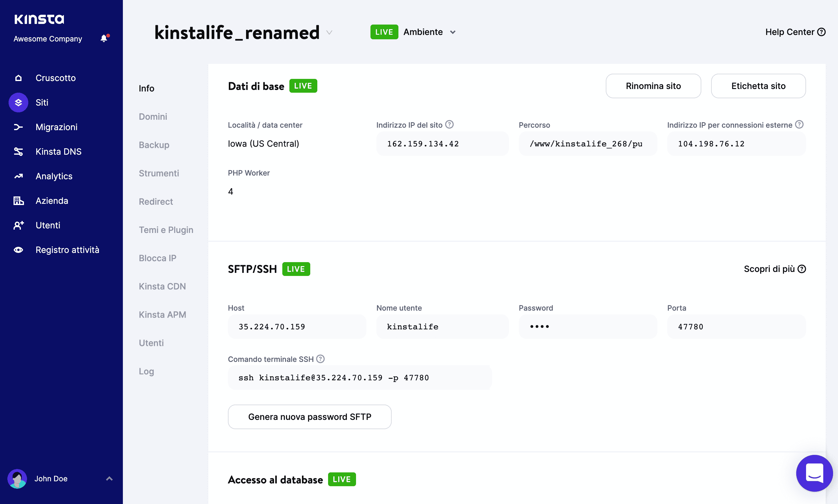
Task: Click the Scopri di più question icon
Action: coord(802,269)
